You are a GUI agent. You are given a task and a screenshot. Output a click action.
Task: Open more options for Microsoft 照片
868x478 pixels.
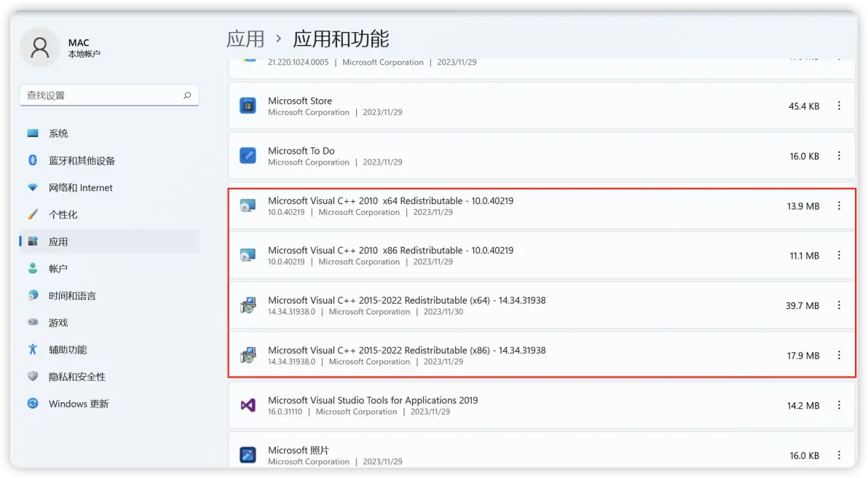pos(839,455)
